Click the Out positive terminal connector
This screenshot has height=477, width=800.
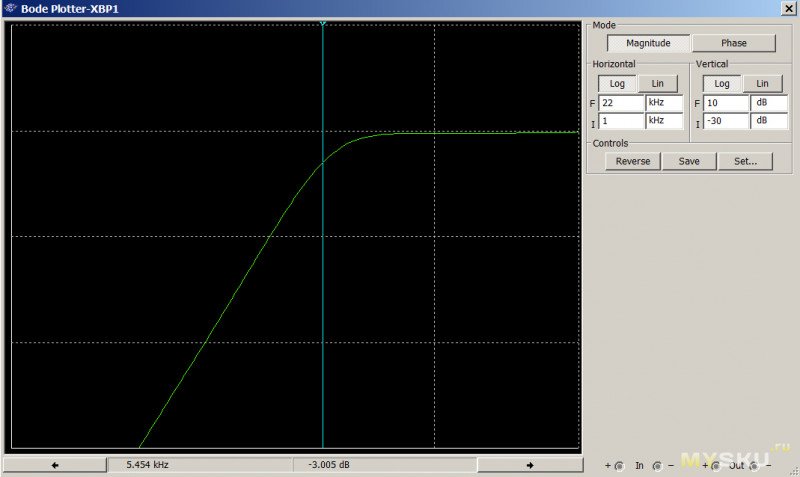pyautogui.click(x=716, y=465)
